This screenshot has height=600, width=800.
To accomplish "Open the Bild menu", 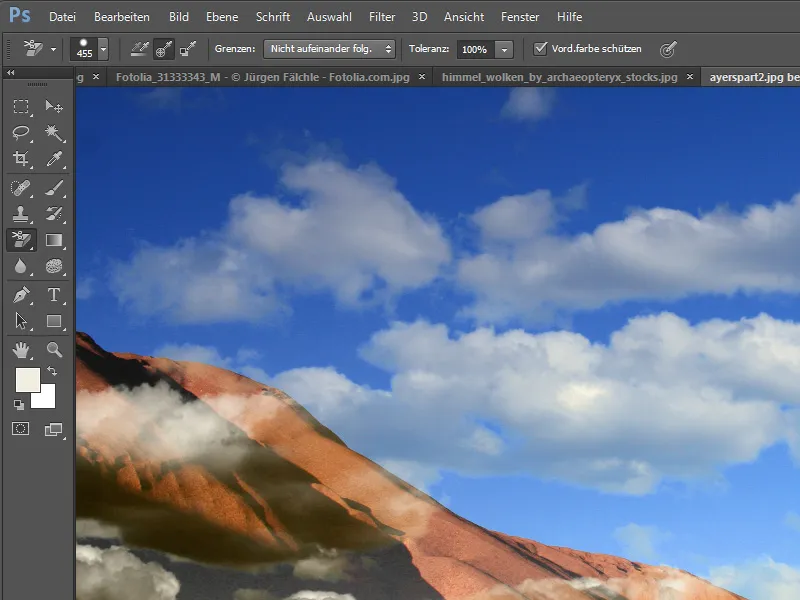I will pyautogui.click(x=179, y=17).
